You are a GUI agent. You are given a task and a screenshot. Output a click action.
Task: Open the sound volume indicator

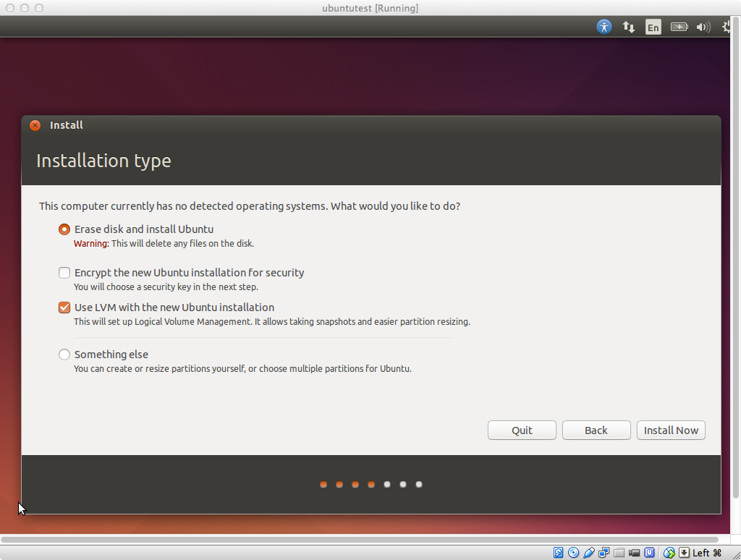coord(703,27)
